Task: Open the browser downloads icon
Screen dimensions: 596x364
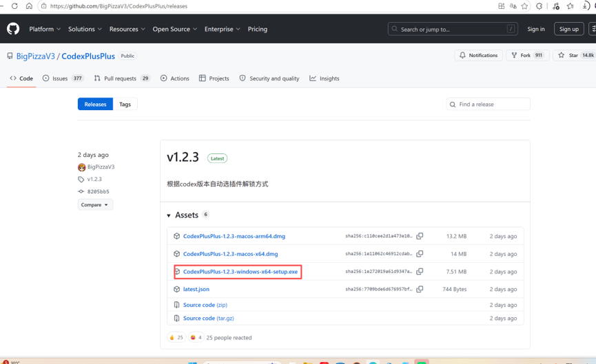Action: [x=584, y=6]
